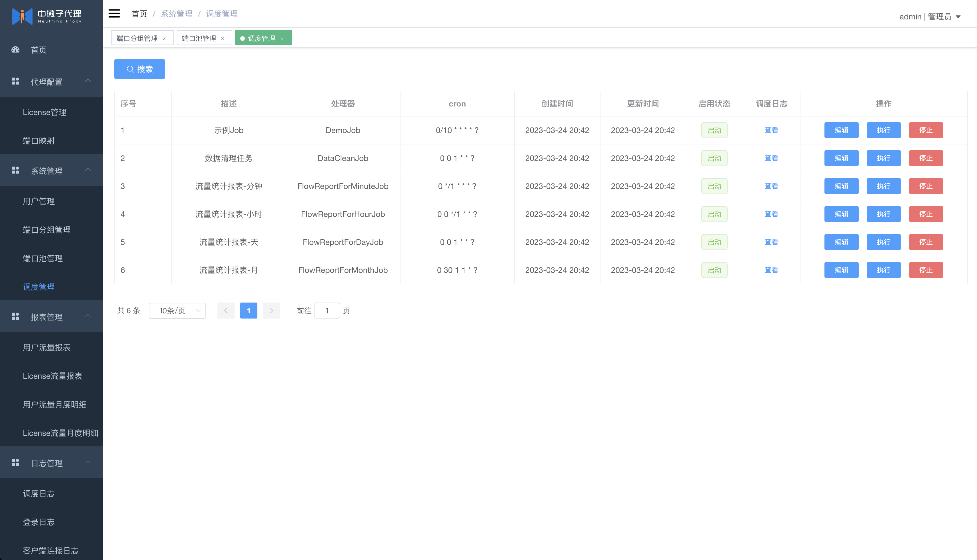This screenshot has width=977, height=560.
Task: Click the 代理配置 grid icon
Action: click(x=15, y=81)
